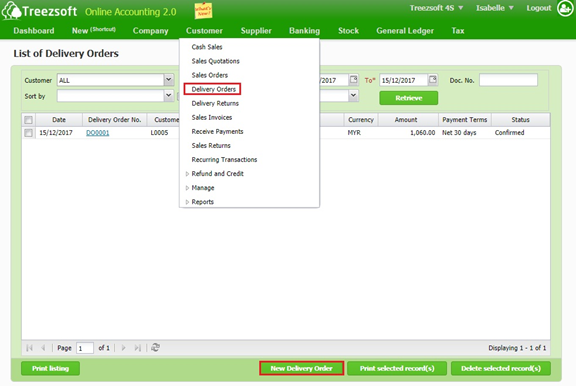Open the Dashboard menu
The image size is (576, 386).
[34, 30]
